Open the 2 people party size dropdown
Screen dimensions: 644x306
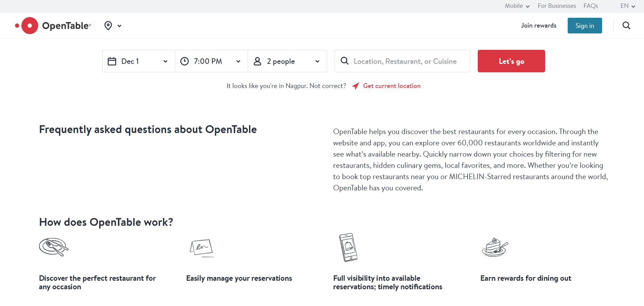coord(287,61)
